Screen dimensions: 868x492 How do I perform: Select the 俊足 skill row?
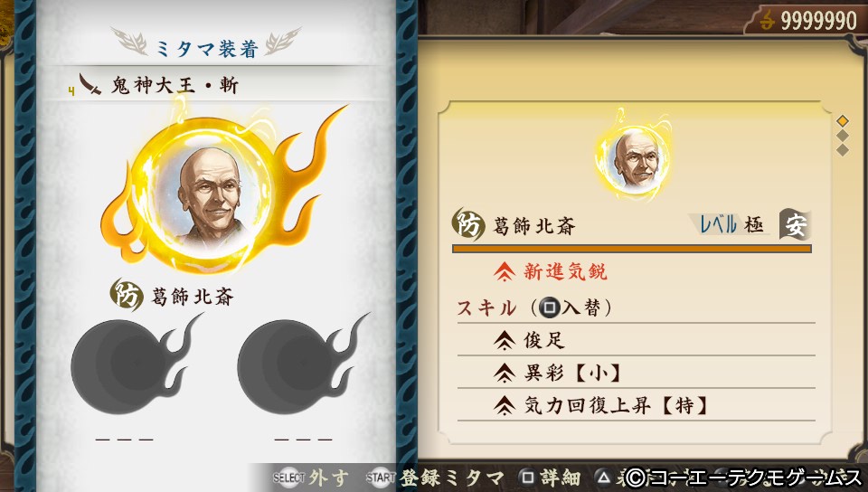636,340
